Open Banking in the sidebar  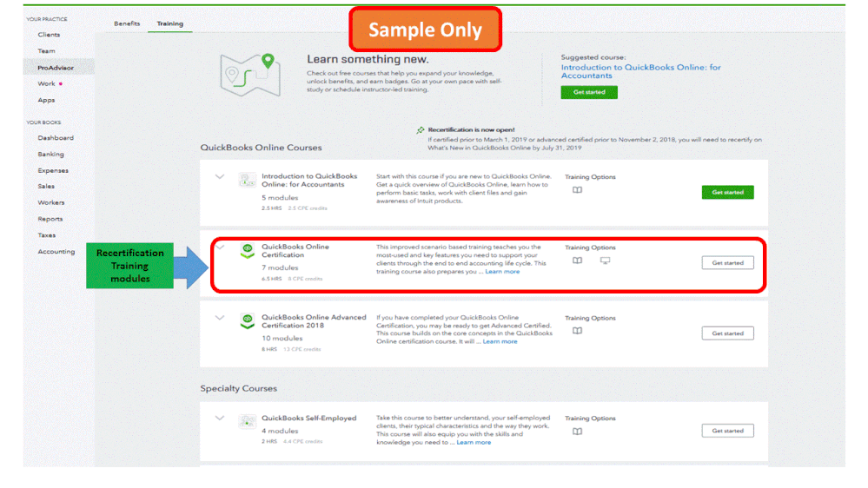click(51, 155)
